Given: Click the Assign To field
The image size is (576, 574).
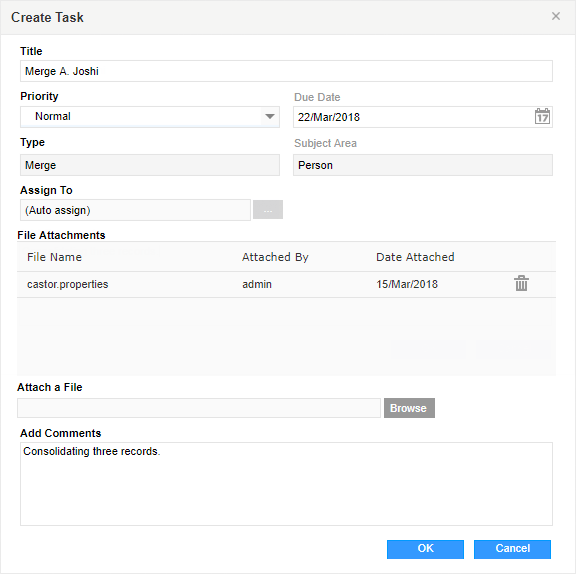Looking at the screenshot, I should pyautogui.click(x=135, y=210).
